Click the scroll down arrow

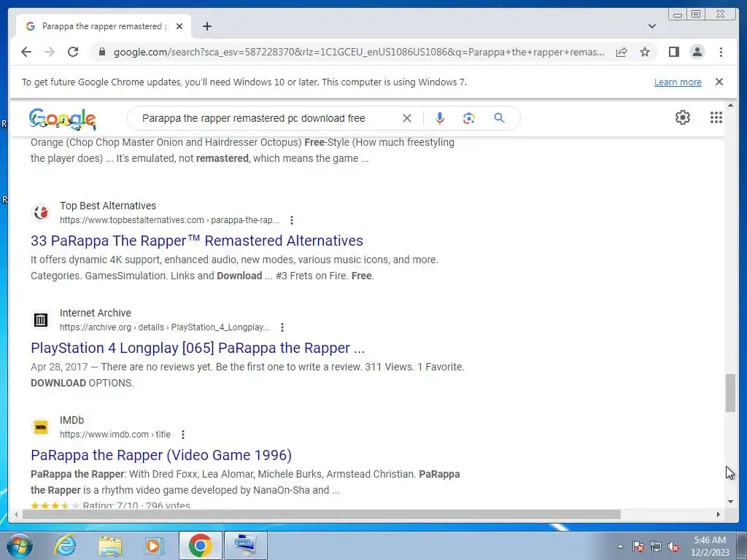click(x=730, y=501)
